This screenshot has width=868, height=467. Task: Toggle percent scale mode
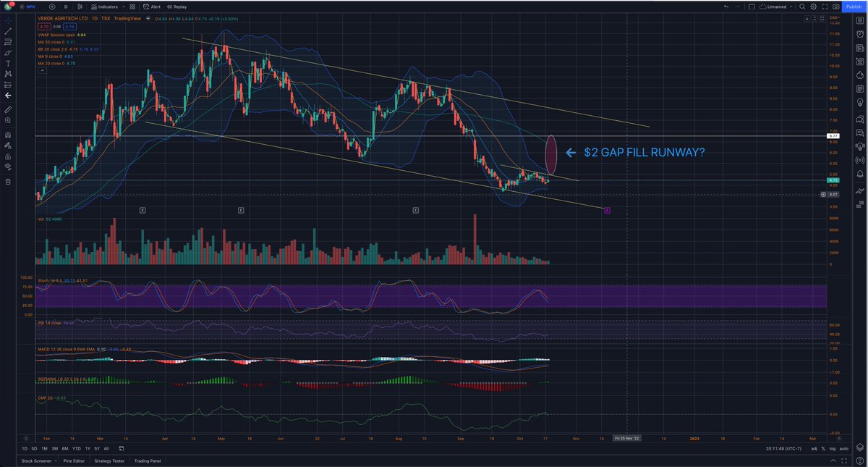click(x=825, y=449)
